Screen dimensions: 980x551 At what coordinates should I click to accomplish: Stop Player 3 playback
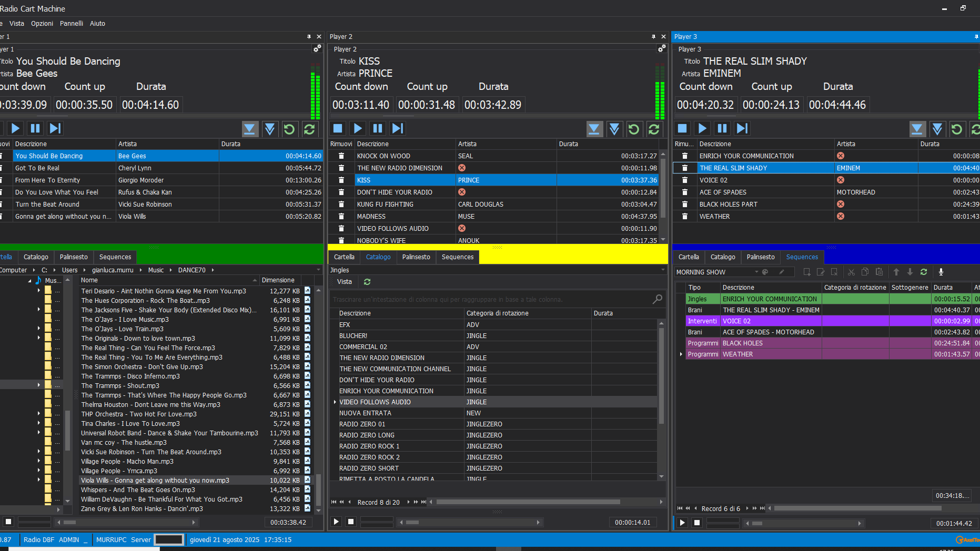click(682, 128)
